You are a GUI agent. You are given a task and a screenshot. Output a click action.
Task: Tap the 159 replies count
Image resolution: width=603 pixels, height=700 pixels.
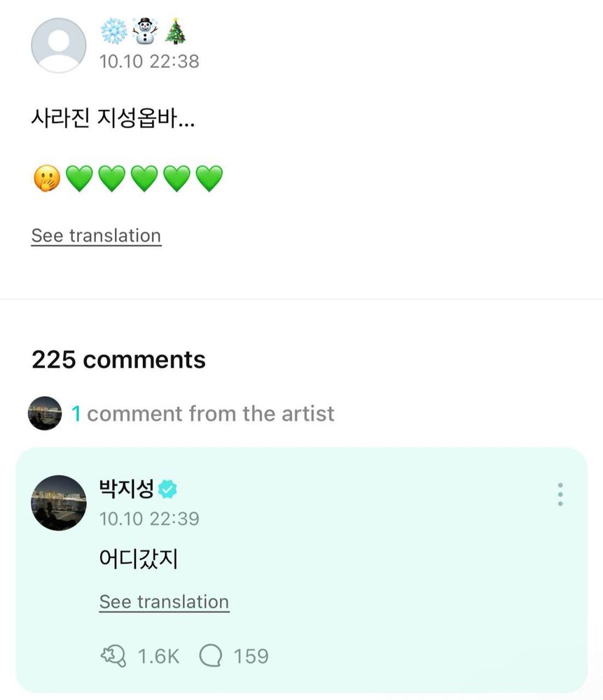tap(251, 656)
